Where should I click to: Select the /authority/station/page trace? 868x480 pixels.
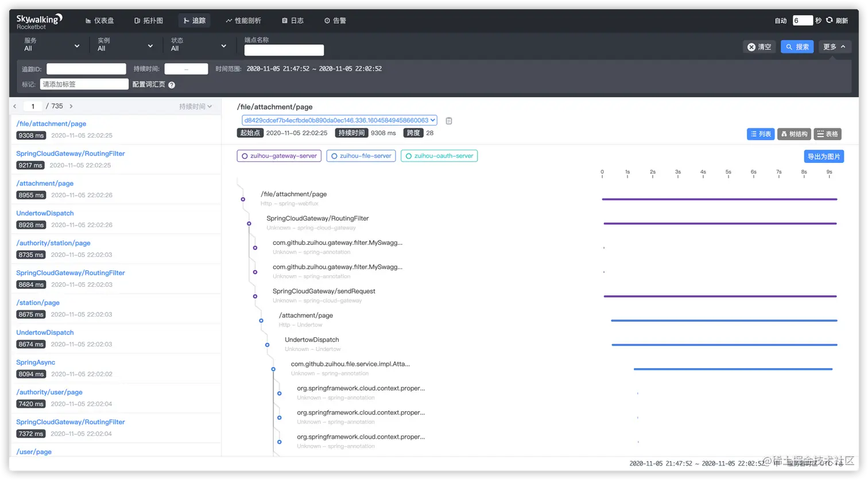pyautogui.click(x=115, y=249)
